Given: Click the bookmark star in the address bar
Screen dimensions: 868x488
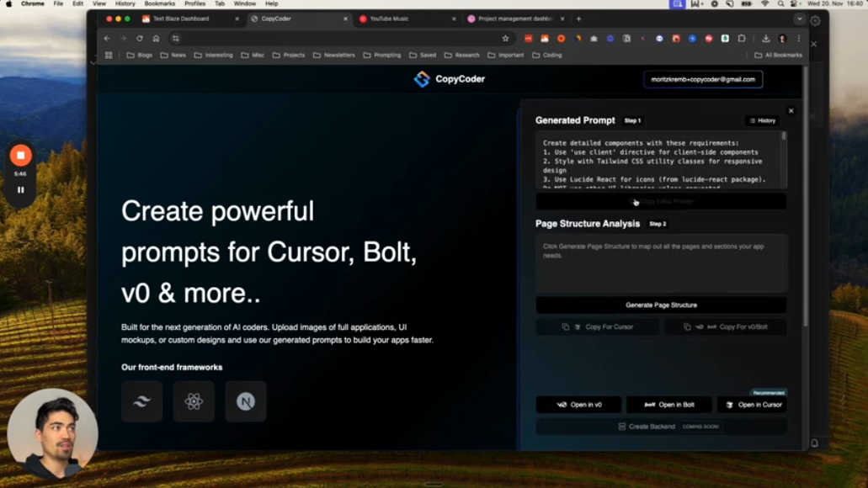Looking at the screenshot, I should [503, 37].
